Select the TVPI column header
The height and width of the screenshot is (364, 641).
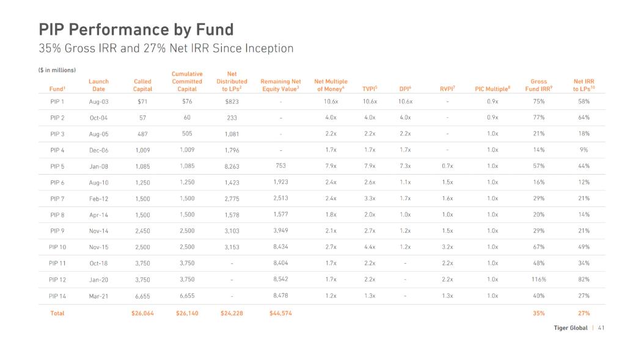click(x=370, y=89)
